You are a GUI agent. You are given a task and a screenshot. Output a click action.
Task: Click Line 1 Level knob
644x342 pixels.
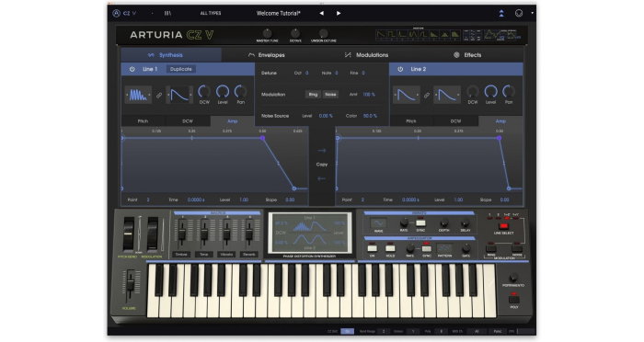point(223,92)
